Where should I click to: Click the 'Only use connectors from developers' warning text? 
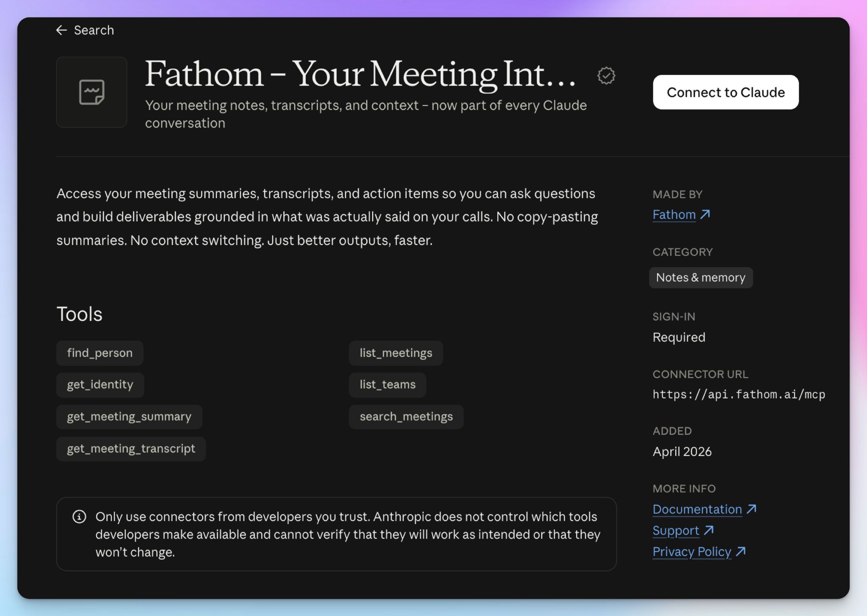(x=348, y=534)
